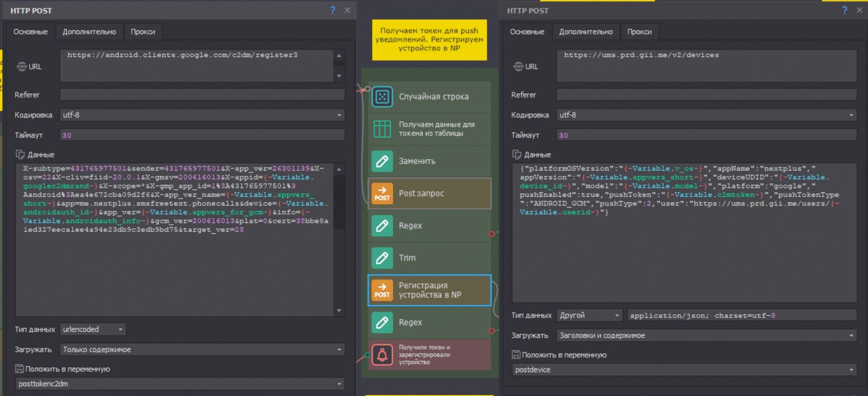Switch to left panel Дополнительно tab
The width and height of the screenshot is (868, 396).
(89, 32)
